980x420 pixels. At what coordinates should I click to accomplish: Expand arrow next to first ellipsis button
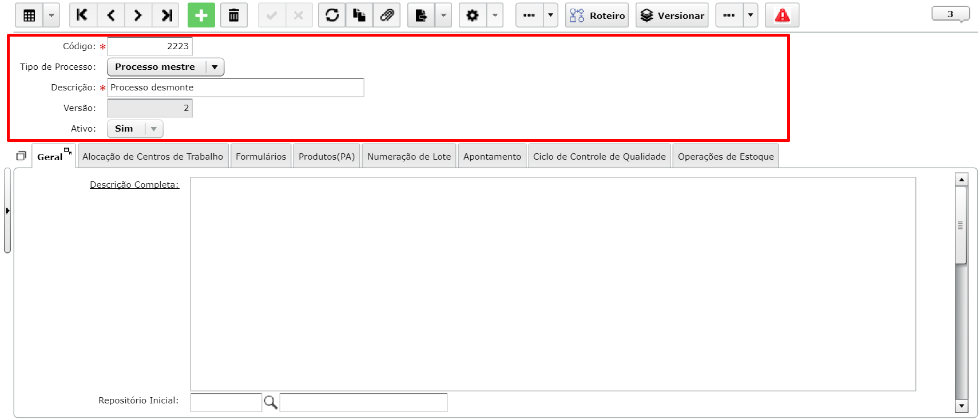tap(550, 15)
